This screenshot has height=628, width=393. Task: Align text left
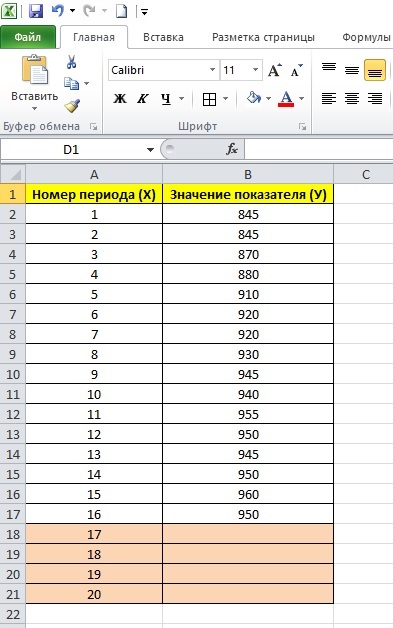[329, 99]
